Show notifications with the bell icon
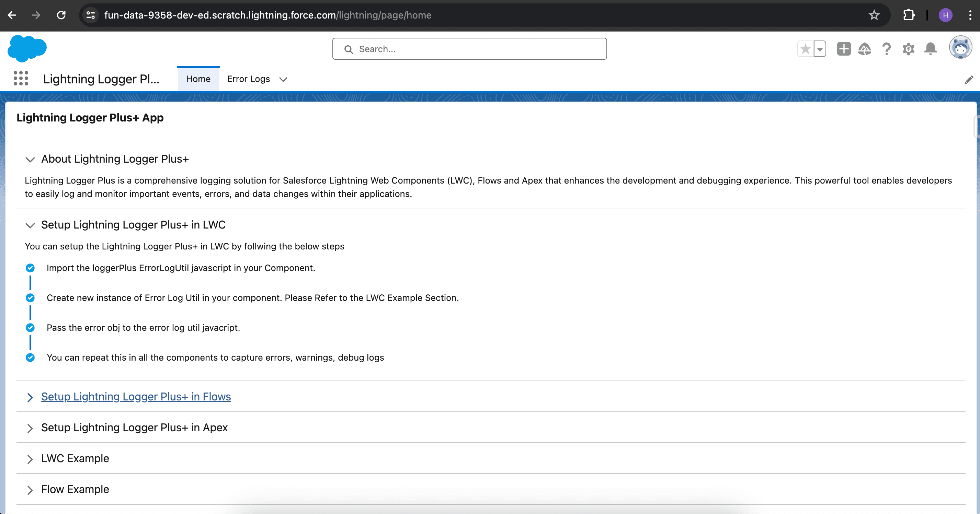The height and width of the screenshot is (514, 980). tap(931, 49)
